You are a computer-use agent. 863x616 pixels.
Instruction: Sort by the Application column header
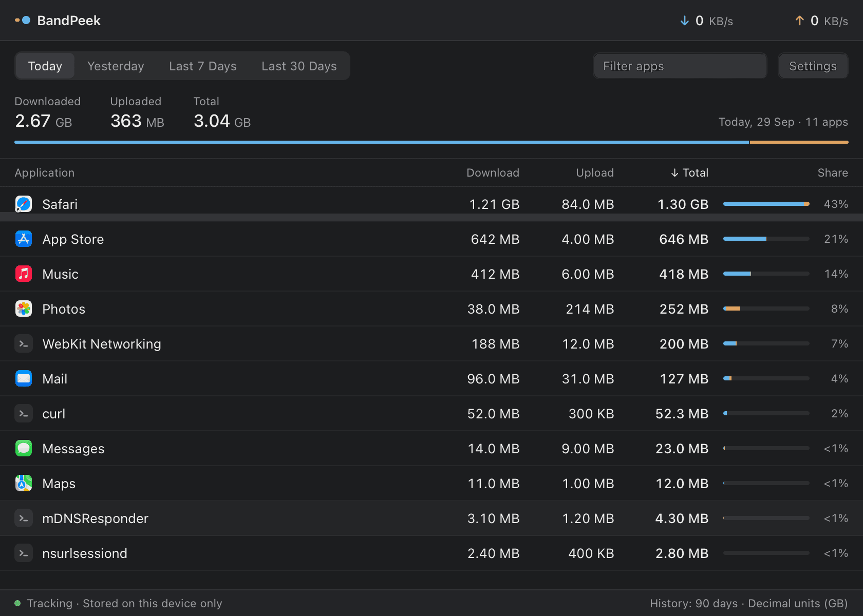[45, 173]
